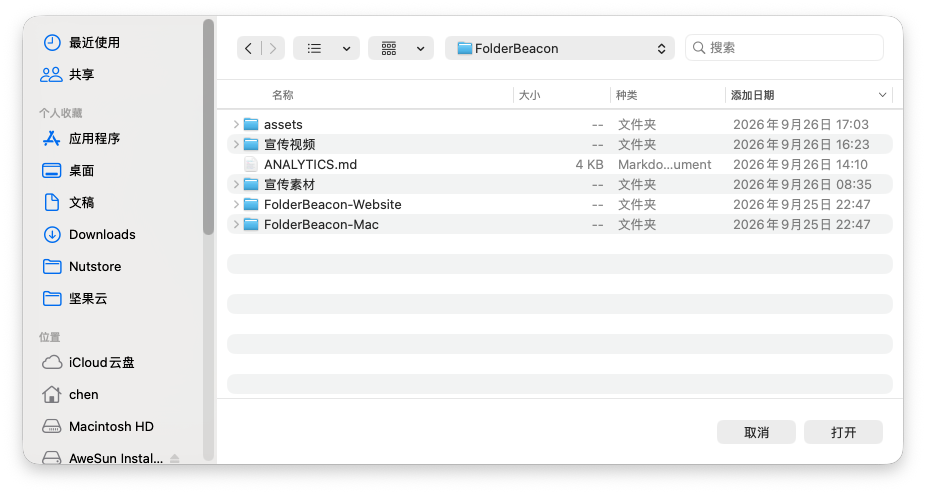This screenshot has height=494, width=926.
Task: Expand the assets folder
Action: (x=236, y=124)
